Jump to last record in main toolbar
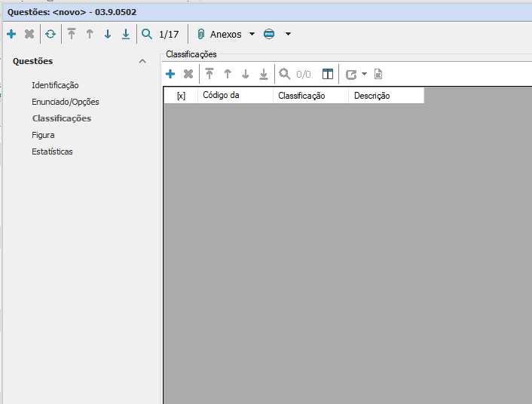 pyautogui.click(x=126, y=34)
